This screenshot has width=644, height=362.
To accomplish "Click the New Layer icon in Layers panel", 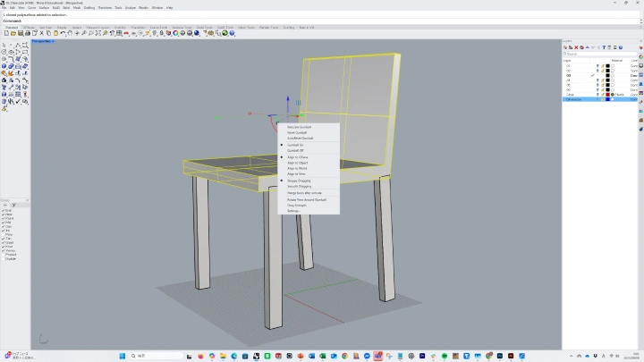I will tap(565, 47).
